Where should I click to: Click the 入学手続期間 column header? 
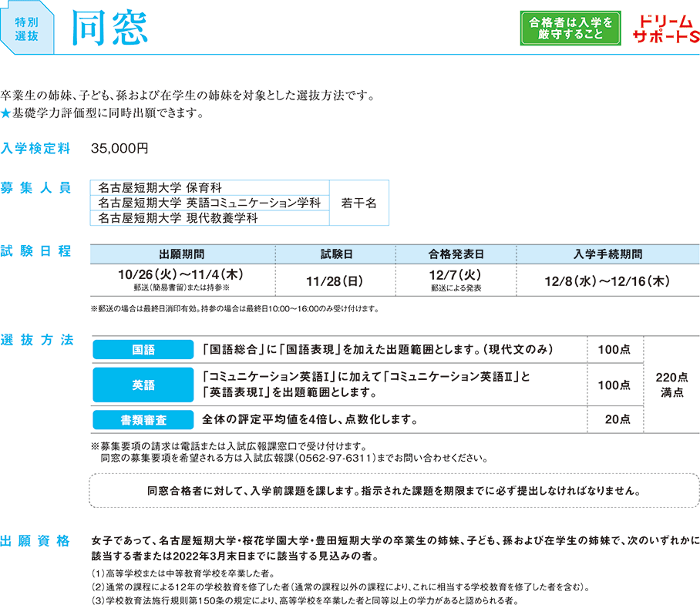[x=608, y=254]
